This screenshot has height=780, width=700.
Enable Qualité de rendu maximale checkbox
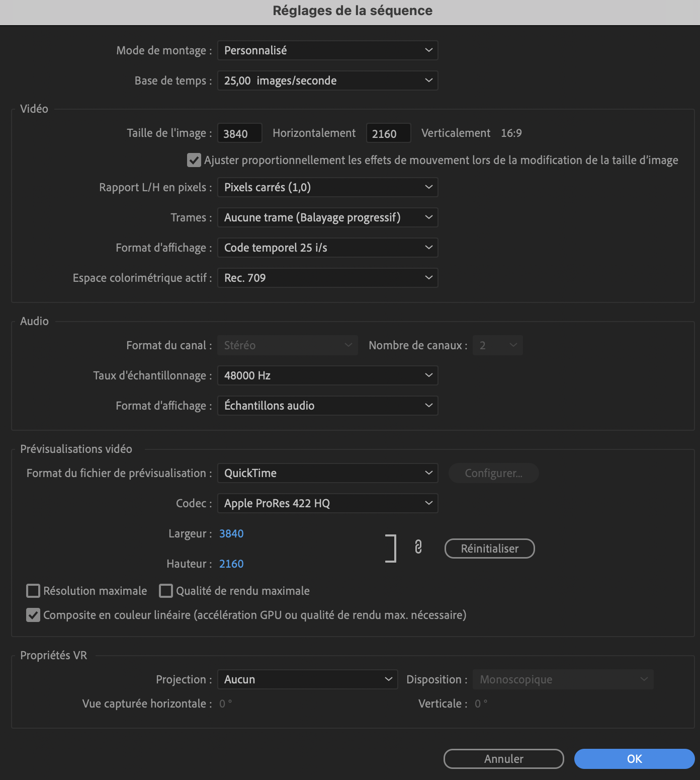pos(166,591)
